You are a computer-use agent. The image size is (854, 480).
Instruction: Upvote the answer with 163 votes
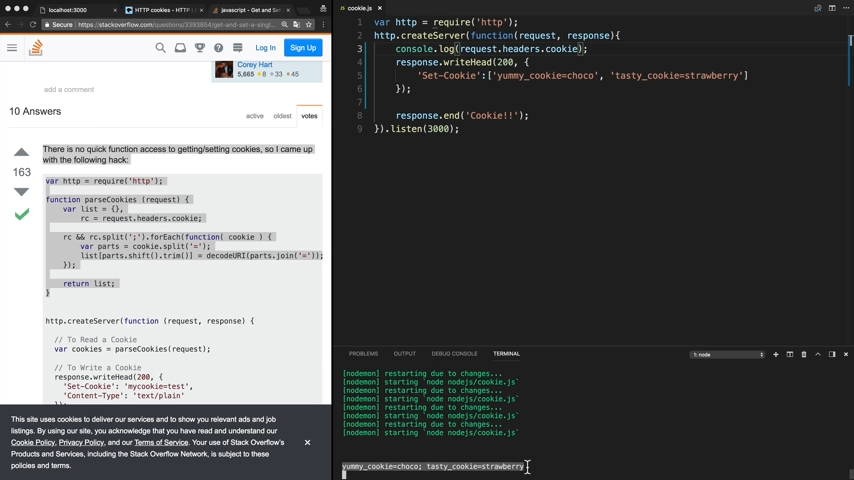21,152
